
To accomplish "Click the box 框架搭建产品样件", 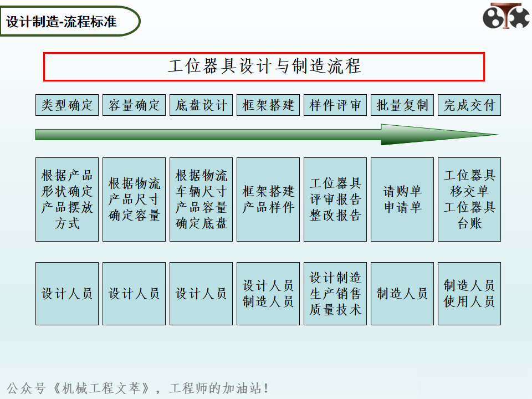I will (x=268, y=199).
